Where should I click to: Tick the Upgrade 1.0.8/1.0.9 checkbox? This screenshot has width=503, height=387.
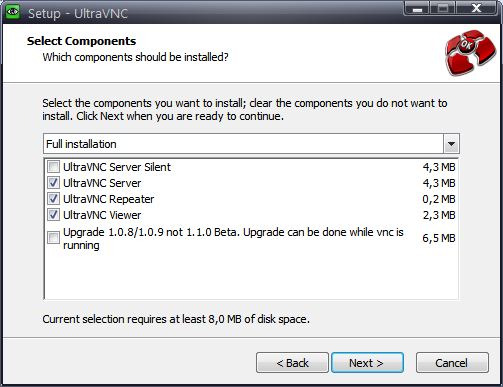[x=53, y=238]
